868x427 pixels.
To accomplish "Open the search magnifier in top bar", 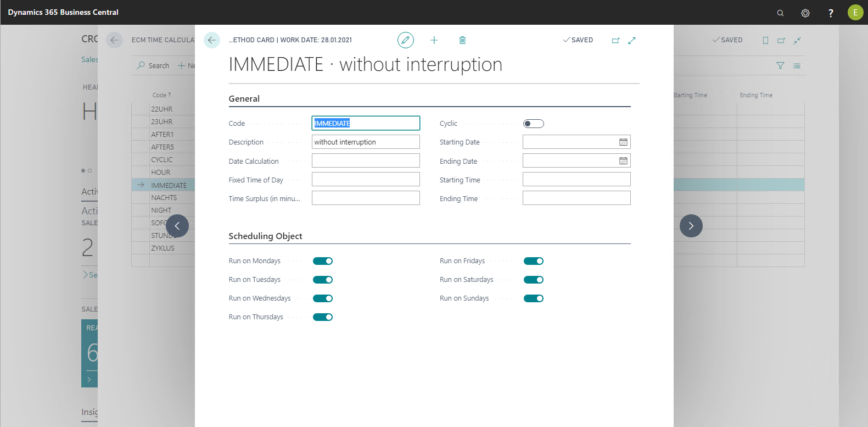I will [x=780, y=13].
